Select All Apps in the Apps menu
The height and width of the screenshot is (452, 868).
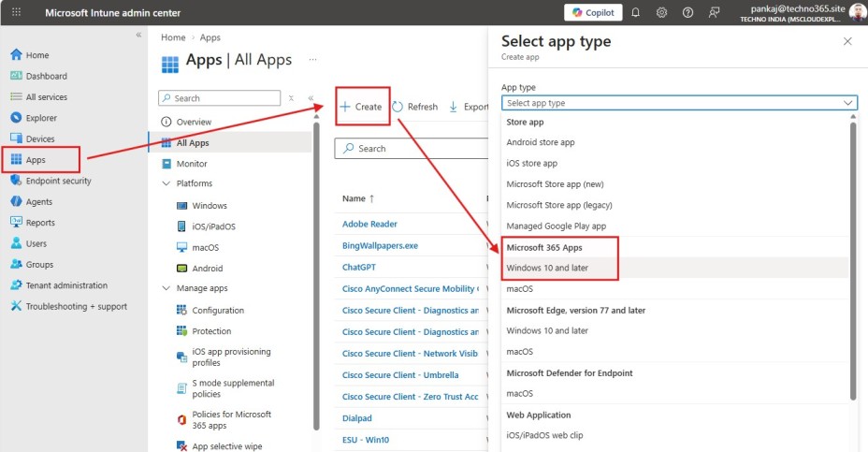point(230,143)
